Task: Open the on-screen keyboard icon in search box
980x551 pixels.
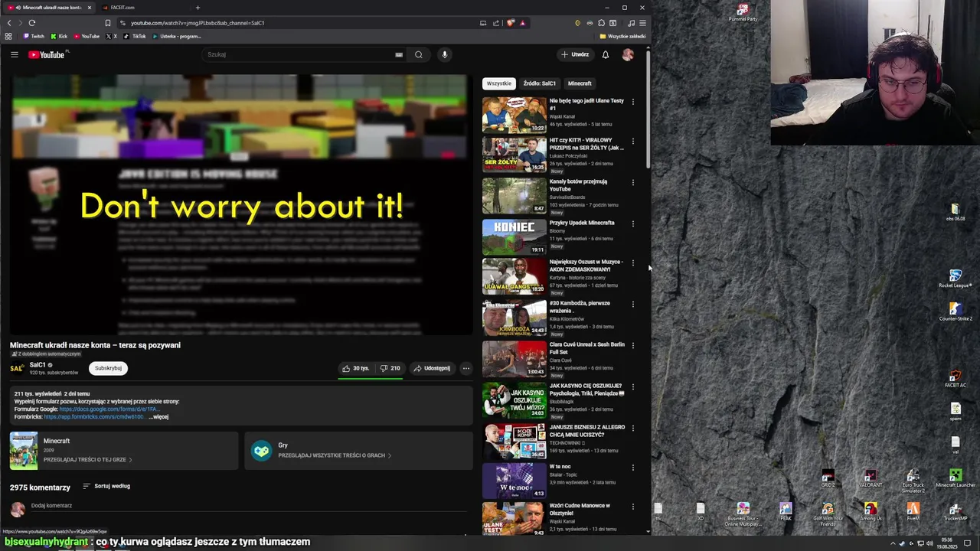Action: (399, 54)
